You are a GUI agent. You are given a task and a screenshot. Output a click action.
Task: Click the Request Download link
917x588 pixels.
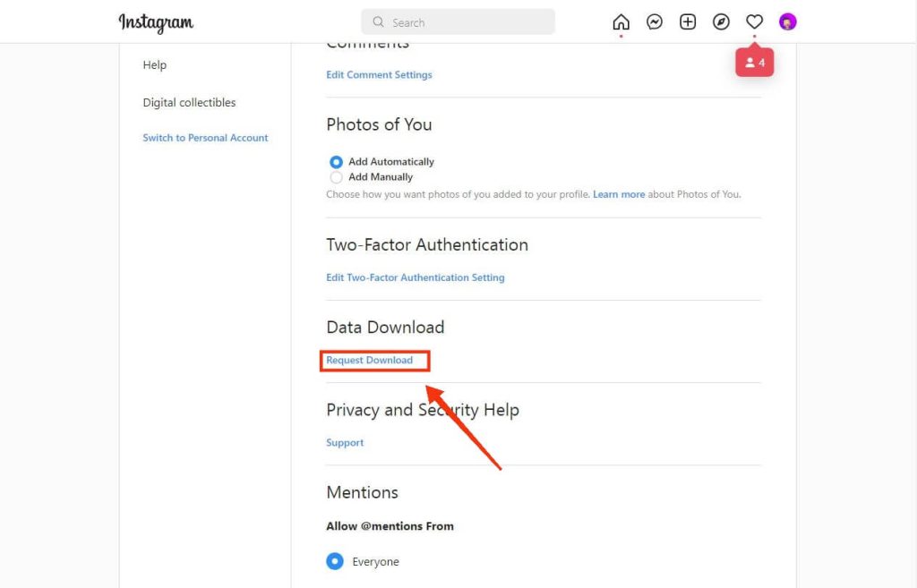pyautogui.click(x=370, y=360)
